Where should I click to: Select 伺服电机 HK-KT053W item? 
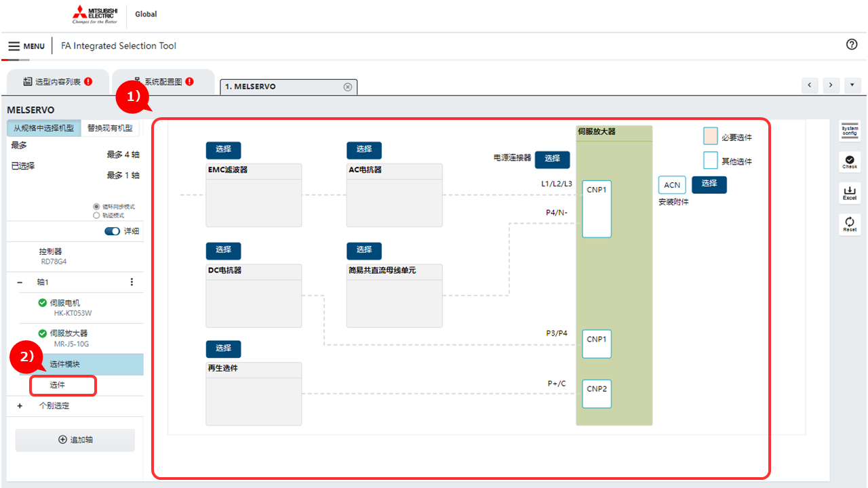coord(75,308)
